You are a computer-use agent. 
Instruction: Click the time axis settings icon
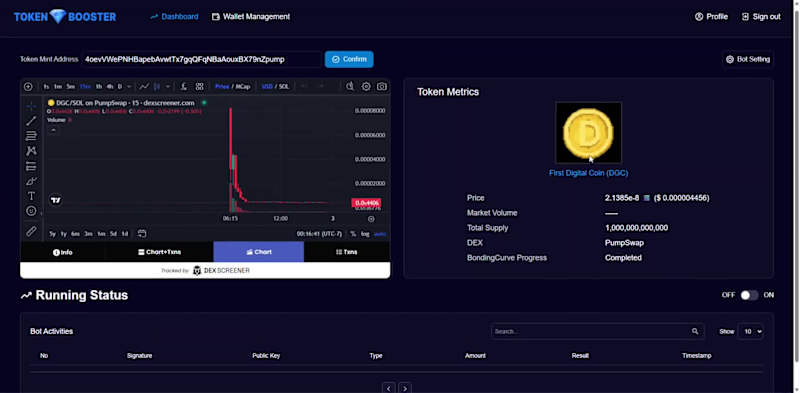(x=371, y=219)
